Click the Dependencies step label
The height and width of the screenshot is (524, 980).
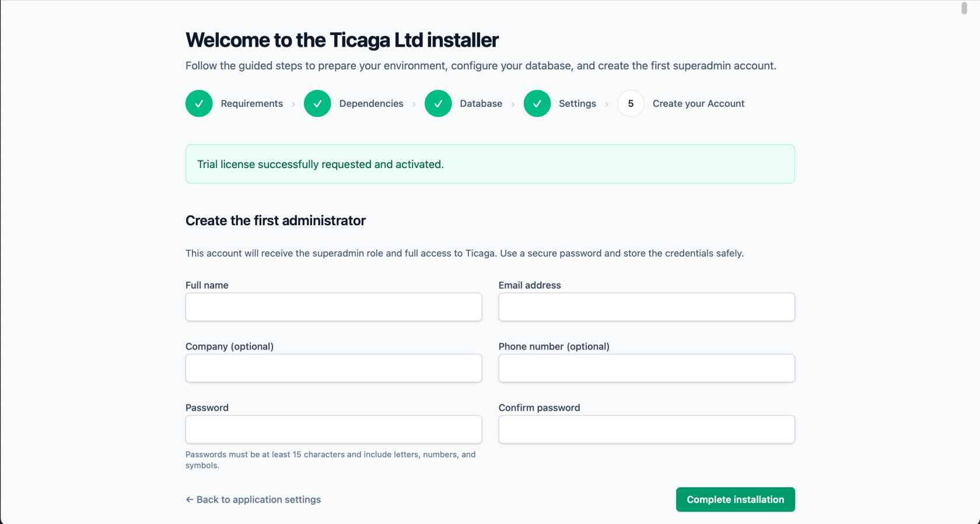point(371,103)
